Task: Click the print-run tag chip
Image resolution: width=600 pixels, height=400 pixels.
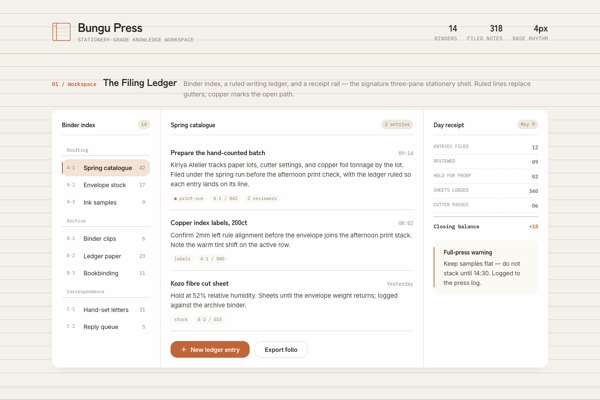Action: pyautogui.click(x=189, y=198)
